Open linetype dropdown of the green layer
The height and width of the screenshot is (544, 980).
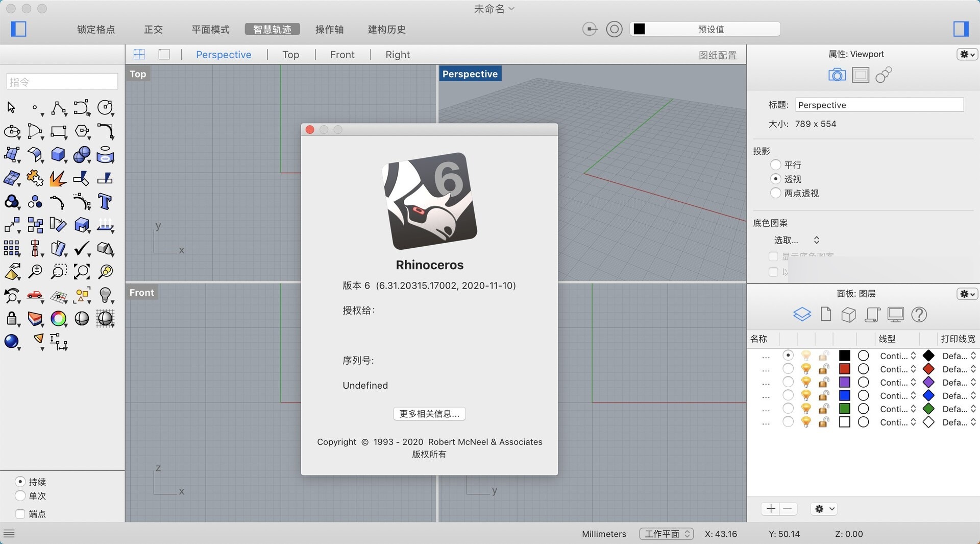coord(898,409)
